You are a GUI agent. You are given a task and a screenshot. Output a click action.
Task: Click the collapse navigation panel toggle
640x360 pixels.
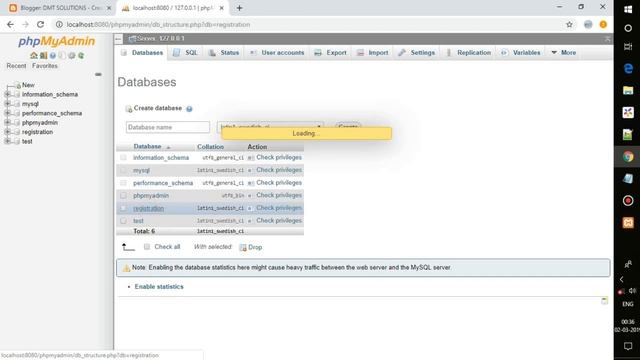pos(118,39)
